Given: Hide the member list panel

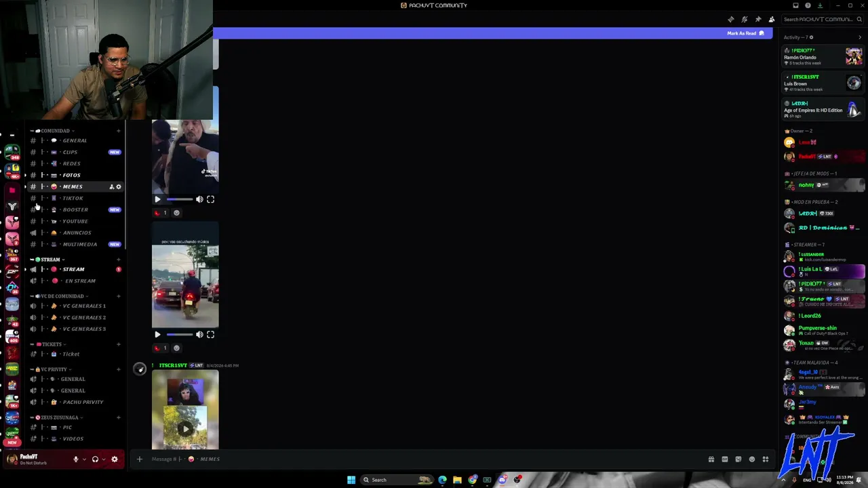Looking at the screenshot, I should click(771, 19).
